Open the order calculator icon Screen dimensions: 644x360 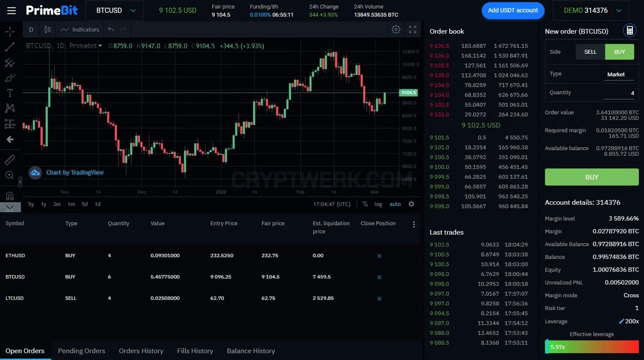(x=629, y=31)
